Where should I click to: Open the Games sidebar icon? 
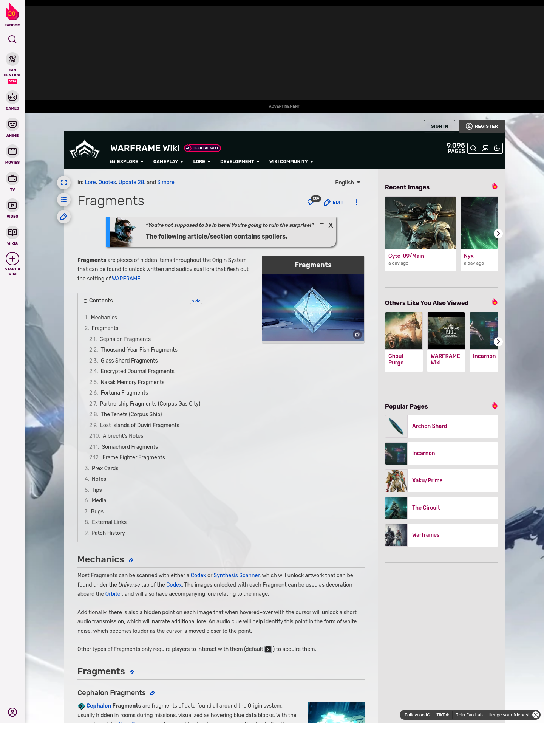tap(12, 98)
